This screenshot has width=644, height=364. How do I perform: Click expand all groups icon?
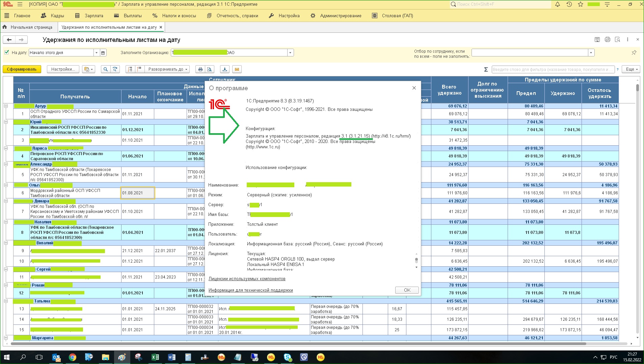click(139, 69)
